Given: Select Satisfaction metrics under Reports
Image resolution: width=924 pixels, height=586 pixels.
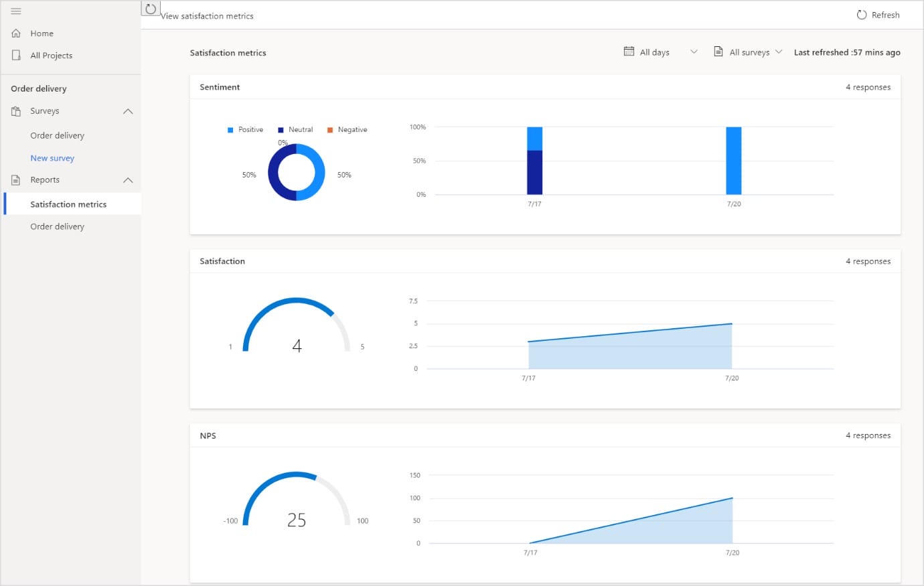Looking at the screenshot, I should 68,204.
